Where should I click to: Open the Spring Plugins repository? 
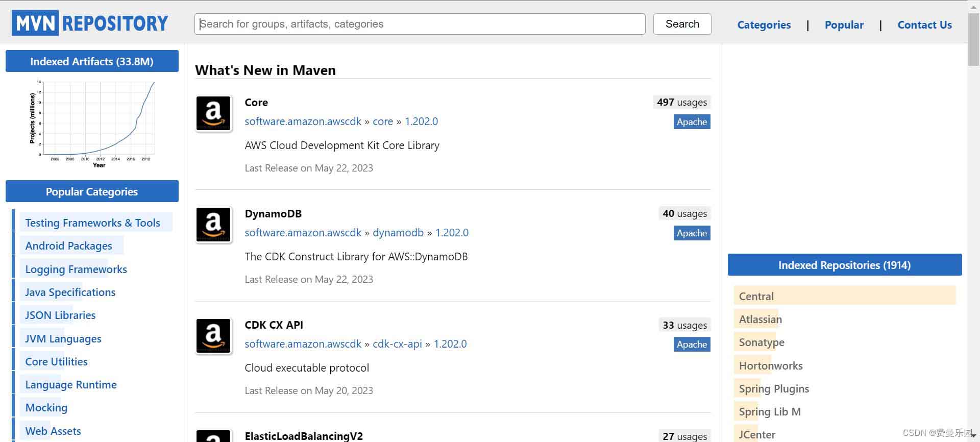[774, 388]
